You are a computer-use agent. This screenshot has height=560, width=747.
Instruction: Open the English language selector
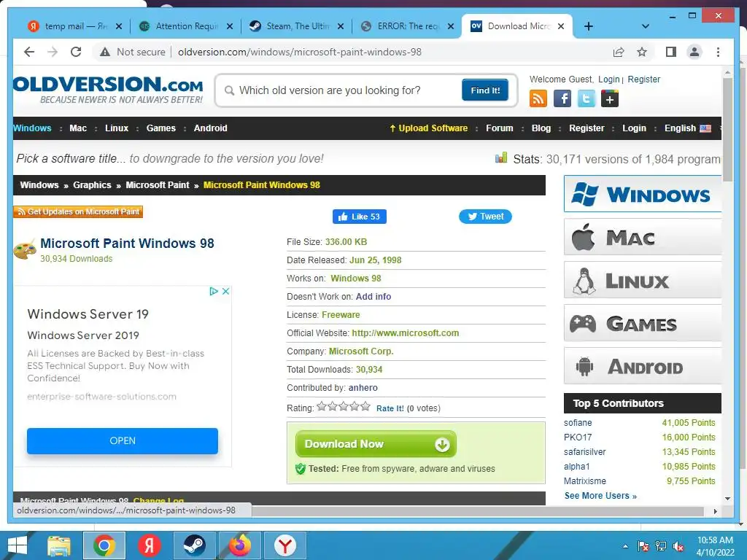[x=687, y=128]
